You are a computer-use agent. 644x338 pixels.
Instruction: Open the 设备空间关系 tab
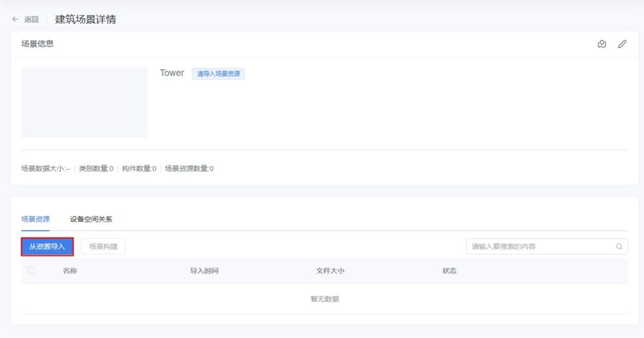pos(91,219)
